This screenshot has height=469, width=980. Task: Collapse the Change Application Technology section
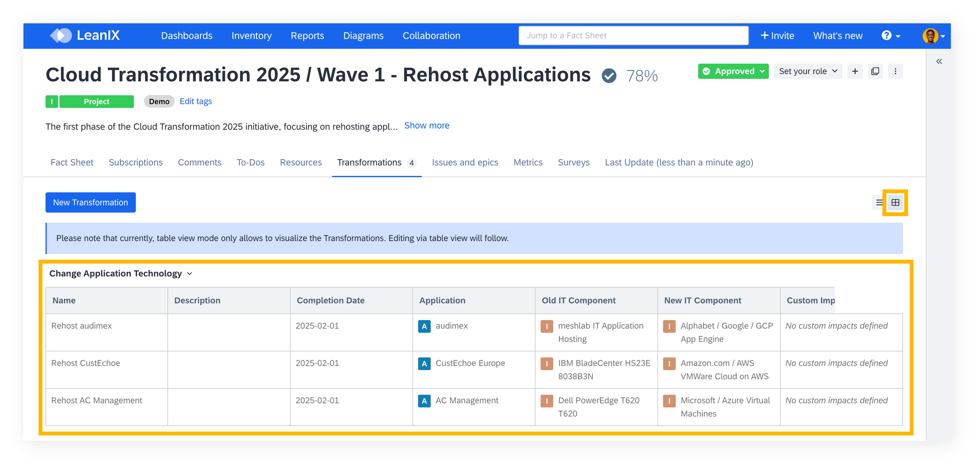coord(189,274)
